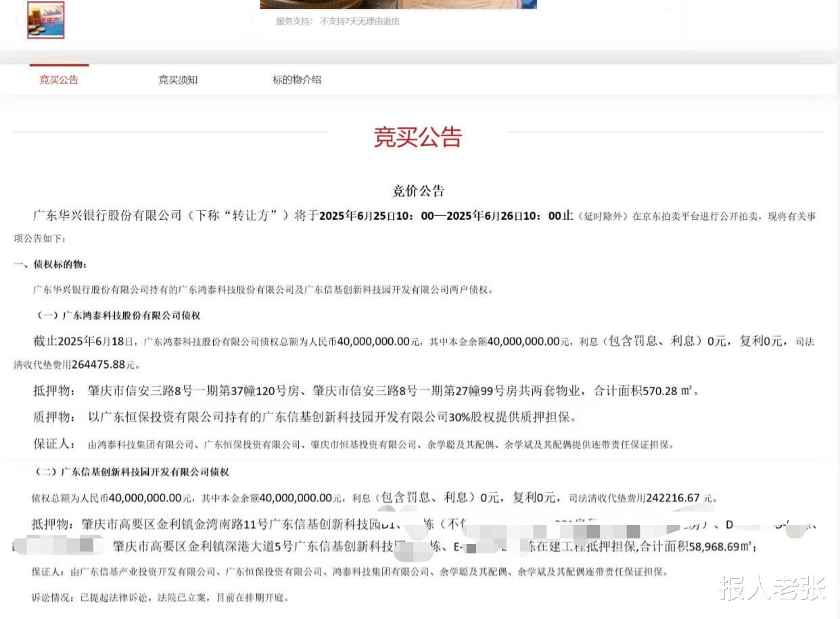This screenshot has width=840, height=619.
Task: Click the 不支持7天无理由退货 service note
Action: [x=360, y=21]
